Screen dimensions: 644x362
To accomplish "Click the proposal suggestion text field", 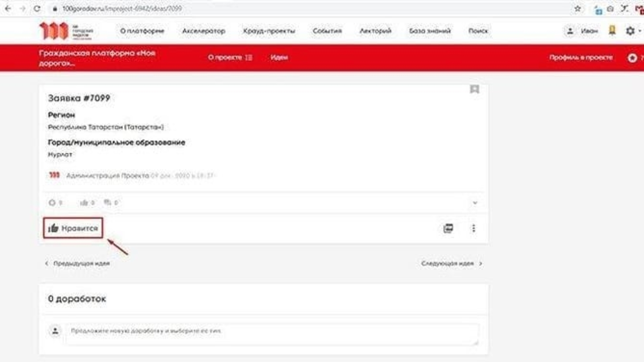I will pos(272,334).
